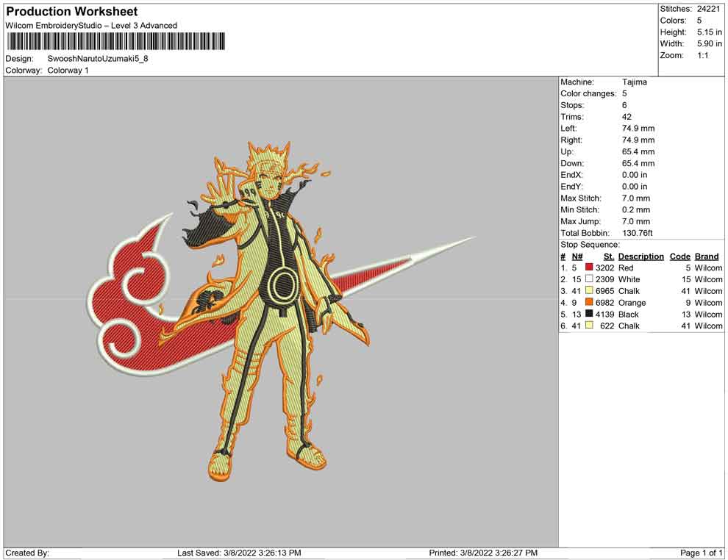Viewport: 728px width, 560px height.
Task: Click the chalk thread swatch 622
Action: pyautogui.click(x=589, y=326)
